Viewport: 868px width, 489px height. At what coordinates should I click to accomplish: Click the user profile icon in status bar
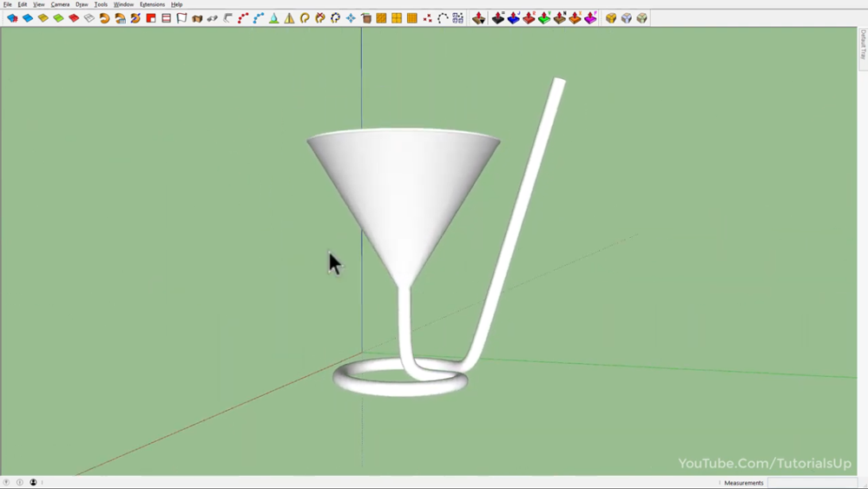coord(33,483)
